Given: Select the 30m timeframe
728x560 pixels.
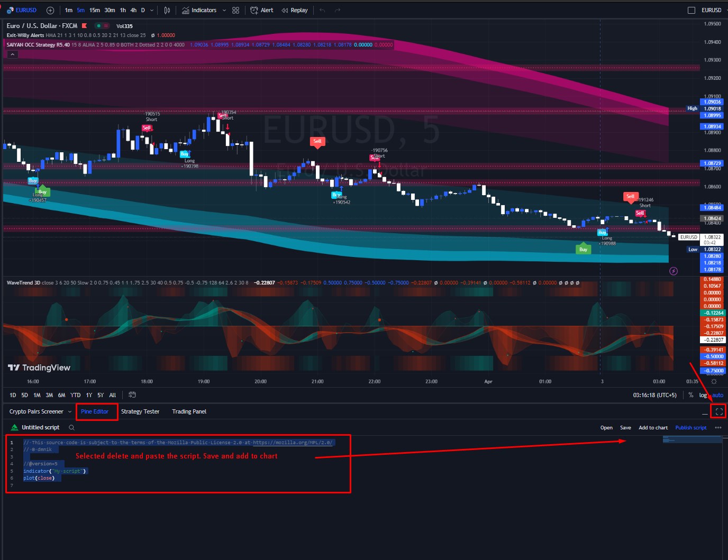Looking at the screenshot, I should tap(110, 10).
